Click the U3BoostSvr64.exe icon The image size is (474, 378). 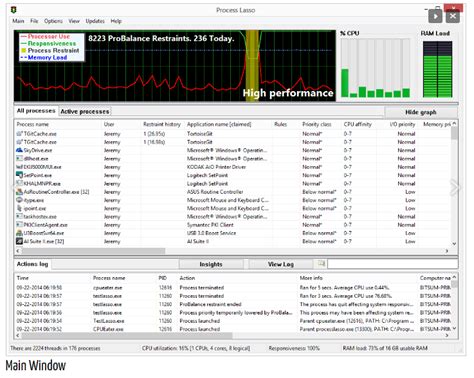pyautogui.click(x=19, y=233)
